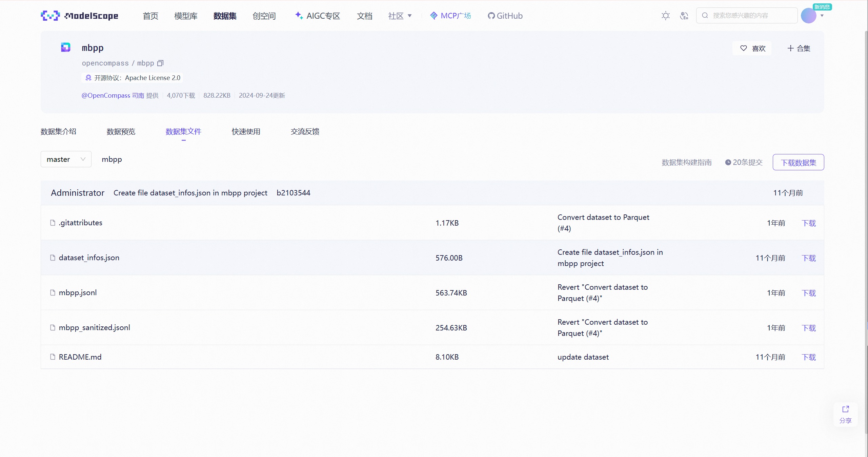Viewport: 868px width, 457px height.
Task: Open the master branch selector
Action: pyautogui.click(x=66, y=159)
